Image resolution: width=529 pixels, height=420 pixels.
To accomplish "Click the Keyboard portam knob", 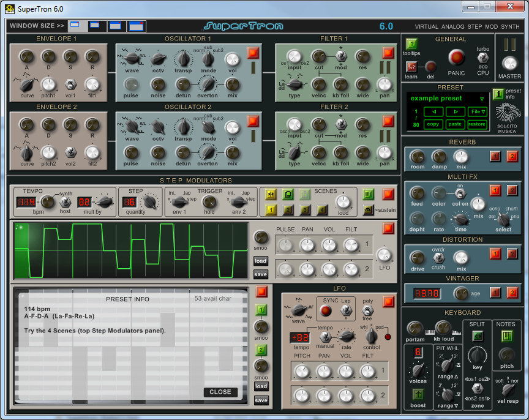I will pos(415,328).
